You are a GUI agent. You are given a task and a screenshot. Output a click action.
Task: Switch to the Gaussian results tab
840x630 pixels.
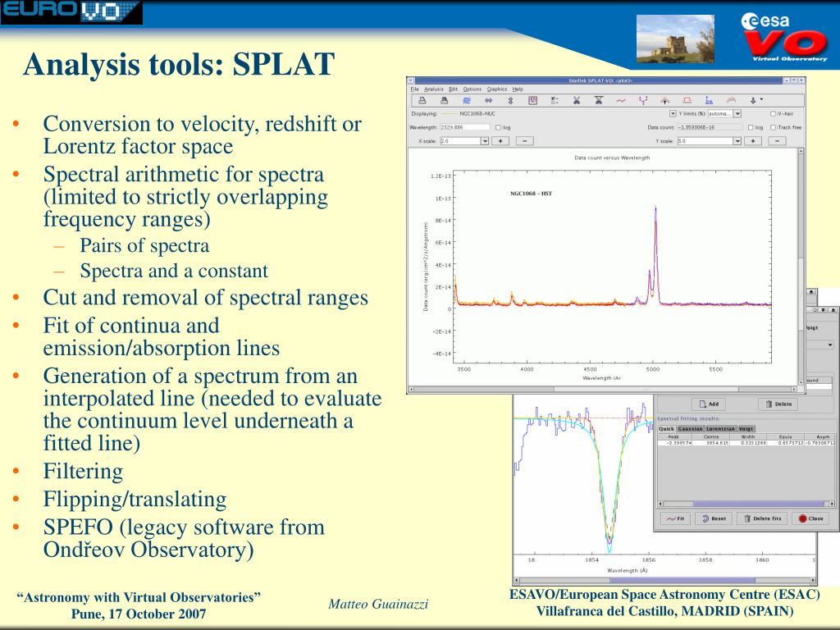pos(691,428)
